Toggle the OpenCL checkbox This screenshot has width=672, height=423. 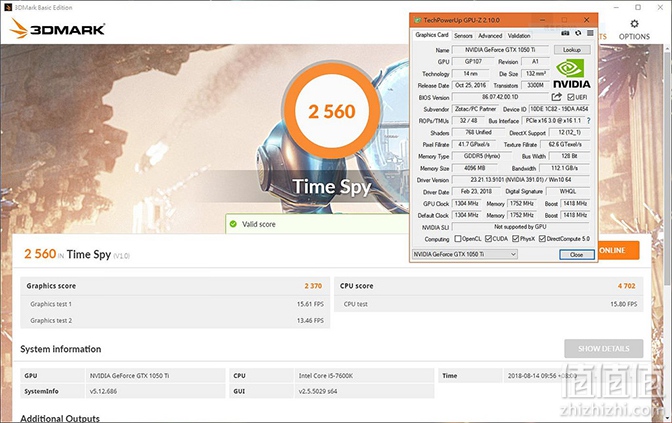458,239
